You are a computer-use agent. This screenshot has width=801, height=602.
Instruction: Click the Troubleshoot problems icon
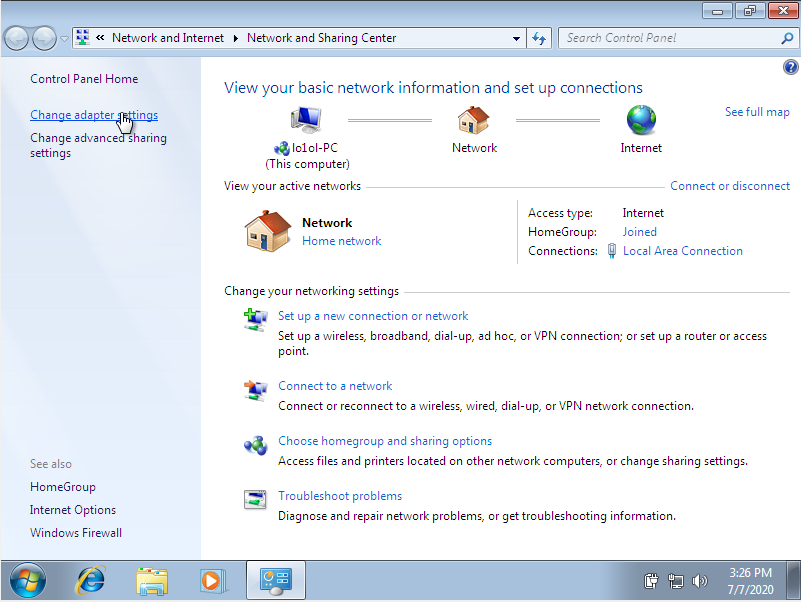tap(255, 500)
